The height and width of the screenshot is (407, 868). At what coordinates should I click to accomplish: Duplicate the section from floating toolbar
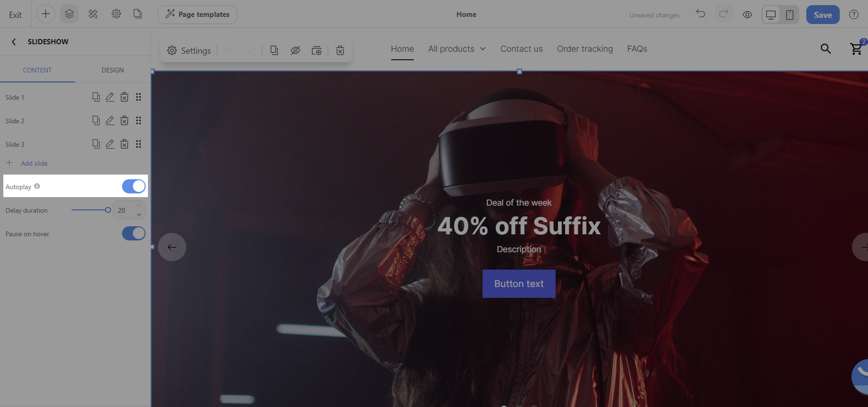click(x=275, y=50)
